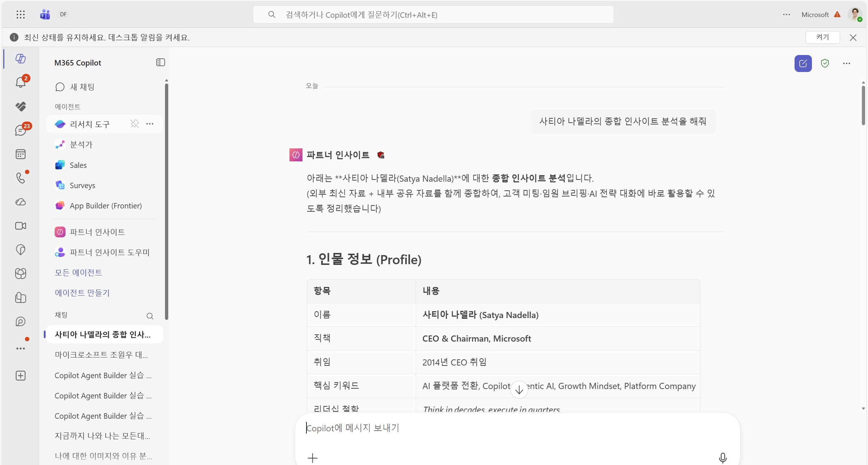
Task: Click microphone icon in message box
Action: [723, 458]
